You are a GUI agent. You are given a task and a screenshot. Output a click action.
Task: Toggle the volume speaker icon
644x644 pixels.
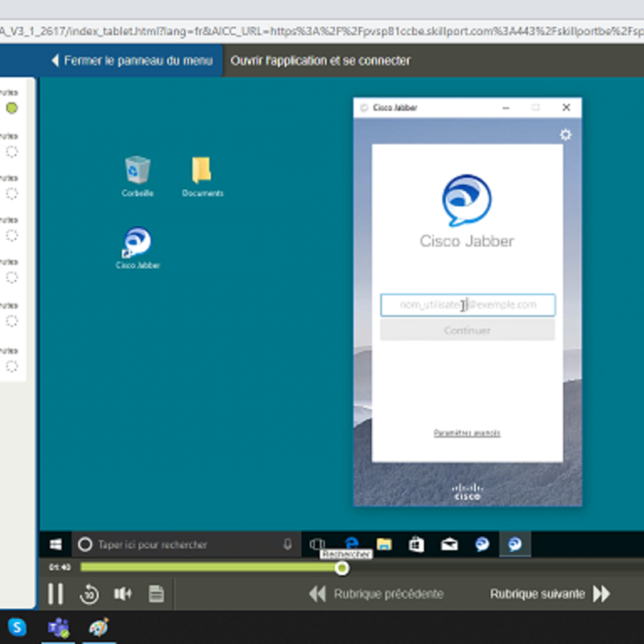point(122,594)
